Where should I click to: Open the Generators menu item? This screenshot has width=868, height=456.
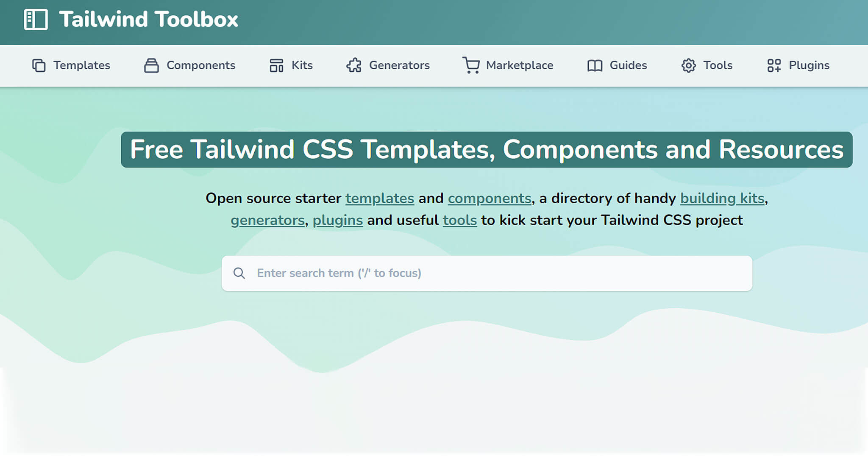[399, 65]
